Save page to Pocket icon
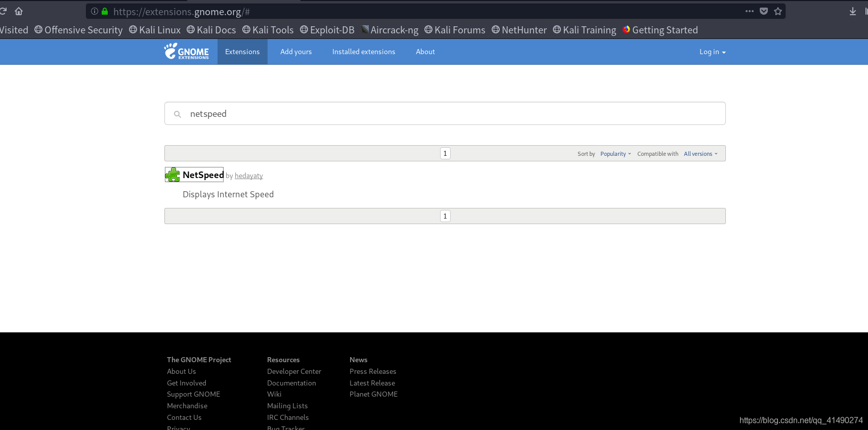This screenshot has height=430, width=868. coord(764,11)
